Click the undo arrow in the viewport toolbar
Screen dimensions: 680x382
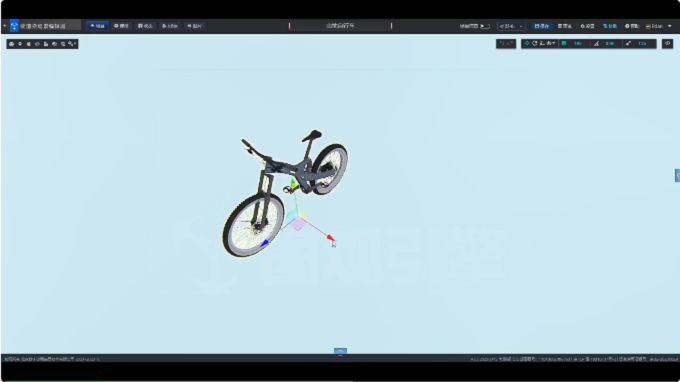coord(502,43)
